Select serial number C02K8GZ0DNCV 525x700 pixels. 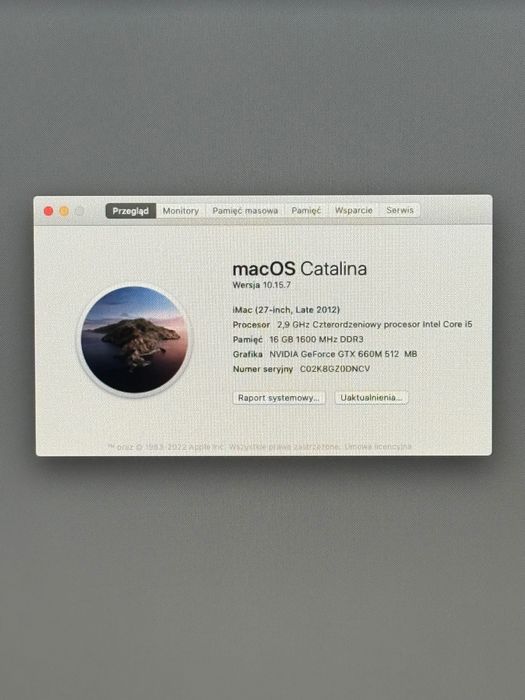coord(335,369)
